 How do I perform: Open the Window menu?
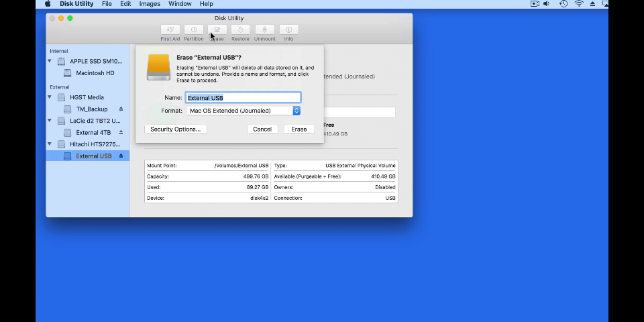(180, 4)
